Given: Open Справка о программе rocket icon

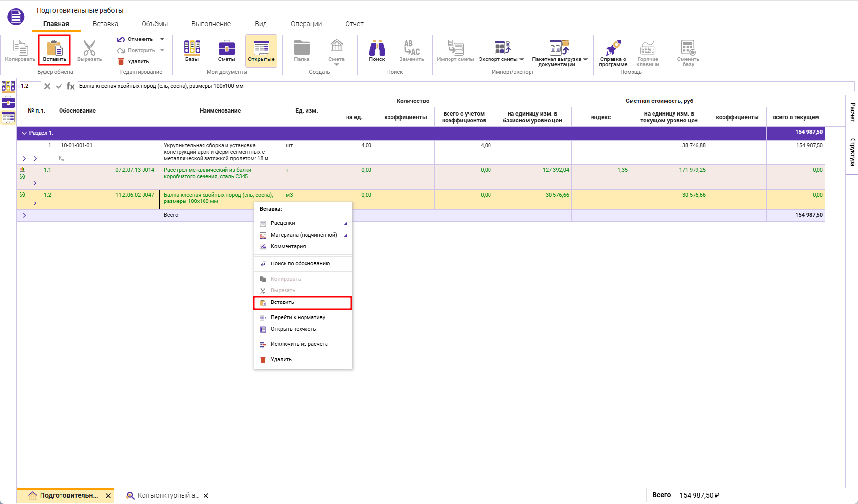Looking at the screenshot, I should (x=613, y=49).
